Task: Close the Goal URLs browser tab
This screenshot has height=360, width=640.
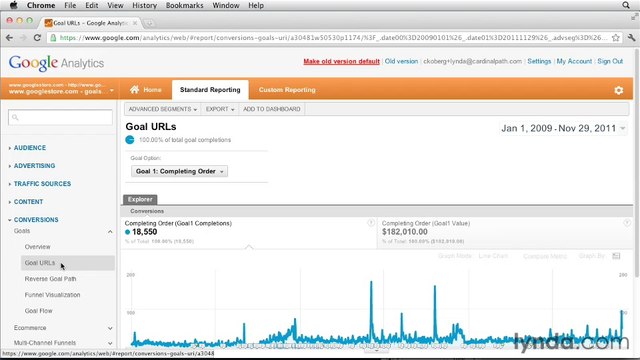Action: click(x=135, y=23)
